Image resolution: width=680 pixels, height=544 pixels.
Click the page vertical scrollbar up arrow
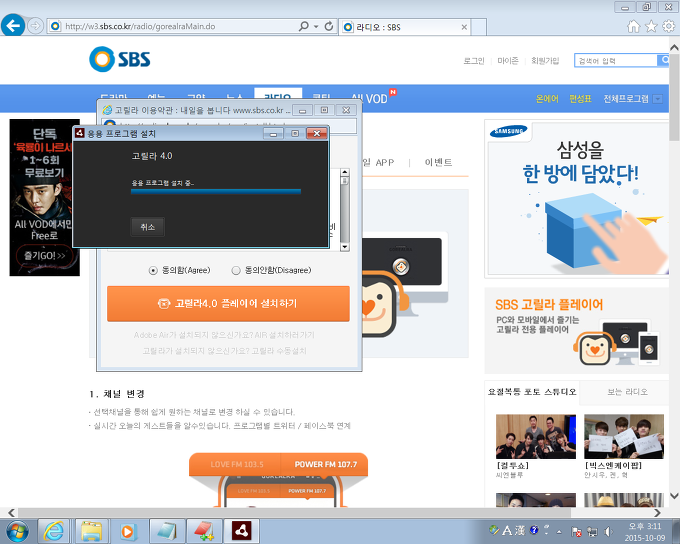[x=674, y=47]
